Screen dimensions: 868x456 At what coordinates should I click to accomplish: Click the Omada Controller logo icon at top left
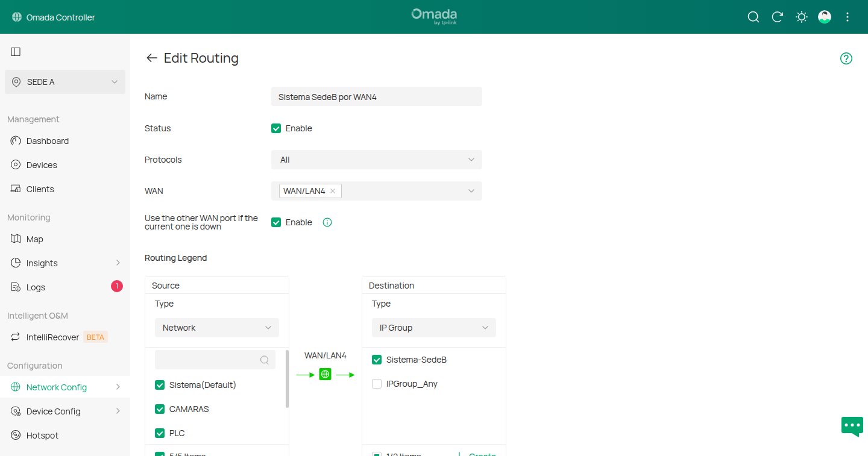(16, 17)
